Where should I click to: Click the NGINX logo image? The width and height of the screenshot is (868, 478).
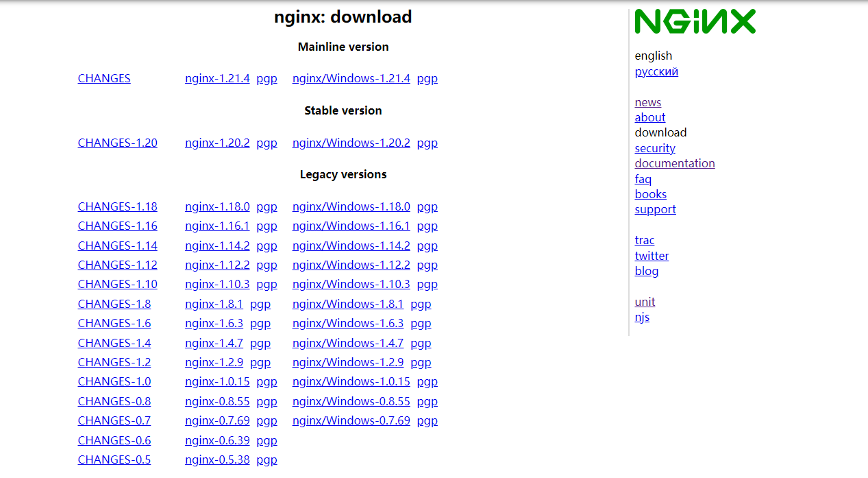coord(695,22)
